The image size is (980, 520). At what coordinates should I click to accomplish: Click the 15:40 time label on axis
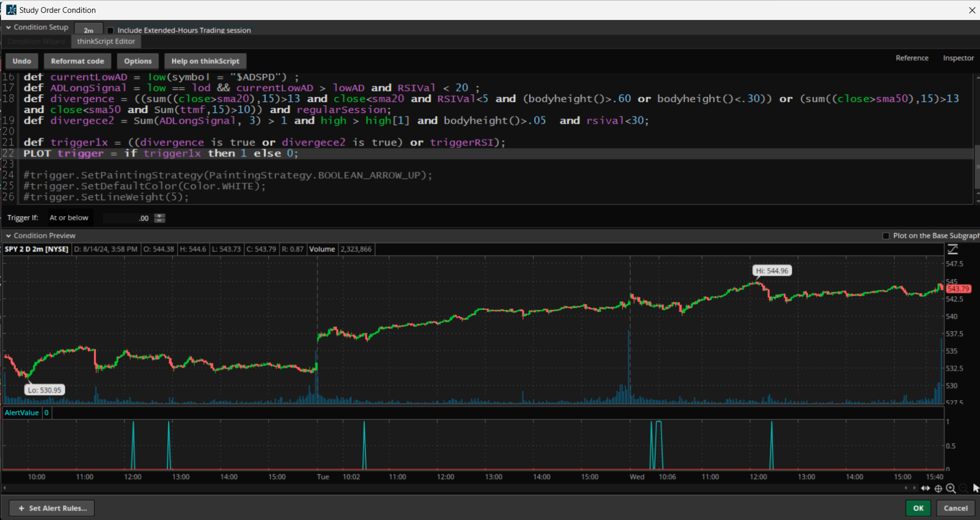(935, 477)
